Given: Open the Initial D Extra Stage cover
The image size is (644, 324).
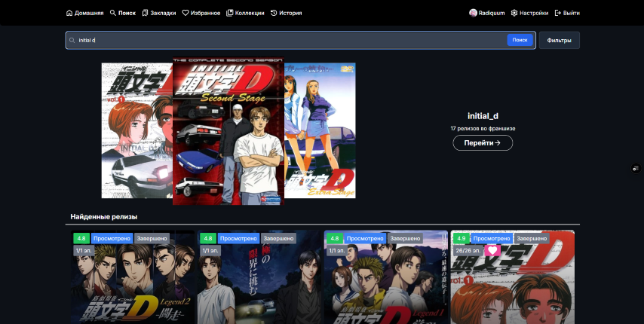Looking at the screenshot, I should point(320,132).
